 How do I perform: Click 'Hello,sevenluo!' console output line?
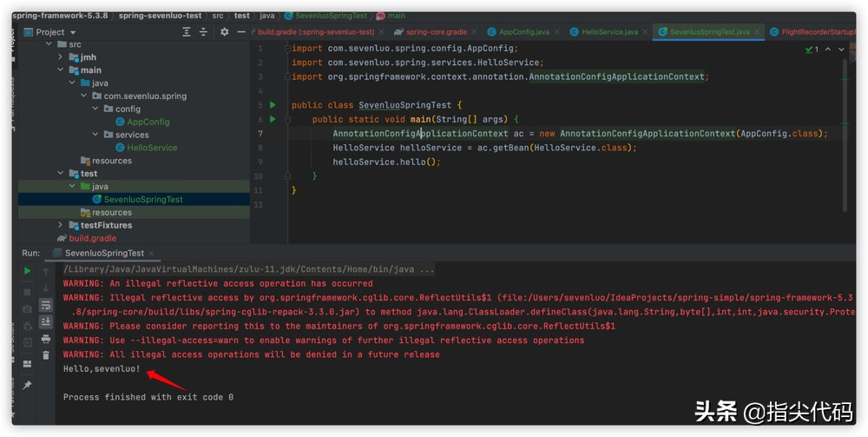(x=102, y=368)
